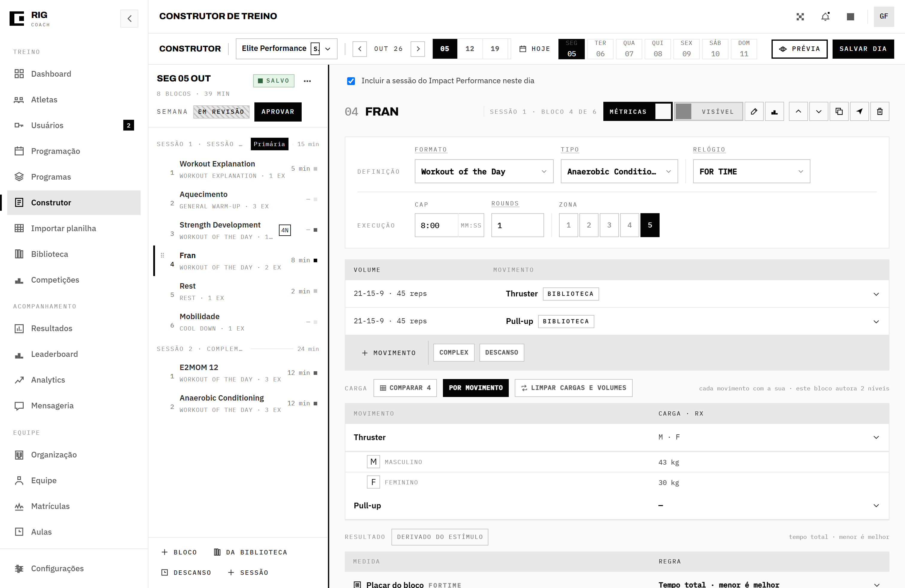Image resolution: width=905 pixels, height=588 pixels.
Task: Move block up with the up arrow
Action: [x=798, y=111]
